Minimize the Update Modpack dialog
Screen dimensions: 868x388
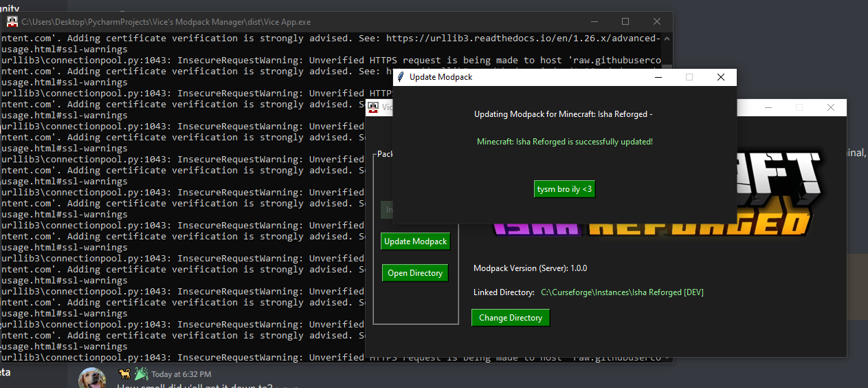point(658,77)
